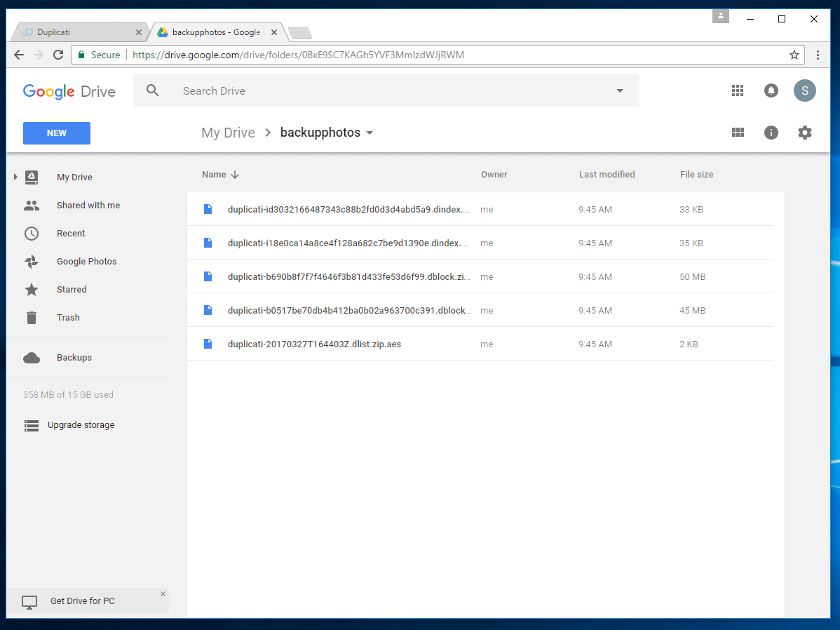The height and width of the screenshot is (630, 840).
Task: Go to My Drive breadcrumb
Action: 228,133
